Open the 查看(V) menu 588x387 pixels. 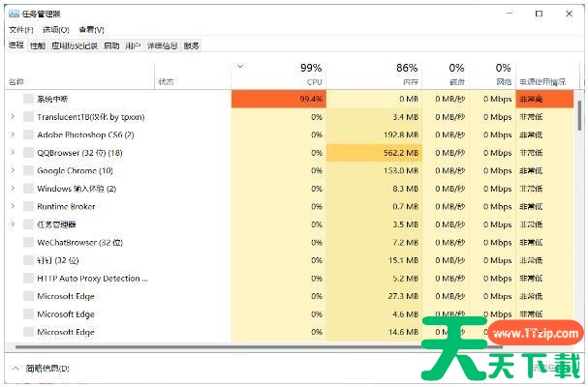[91, 30]
